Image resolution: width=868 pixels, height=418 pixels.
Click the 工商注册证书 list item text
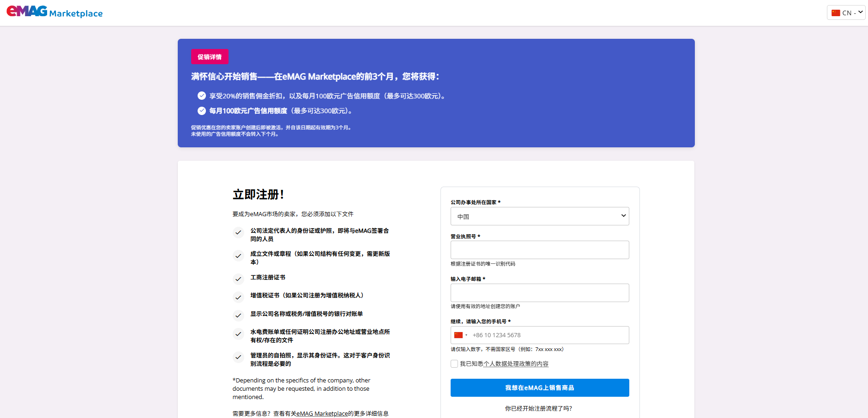[x=268, y=277]
